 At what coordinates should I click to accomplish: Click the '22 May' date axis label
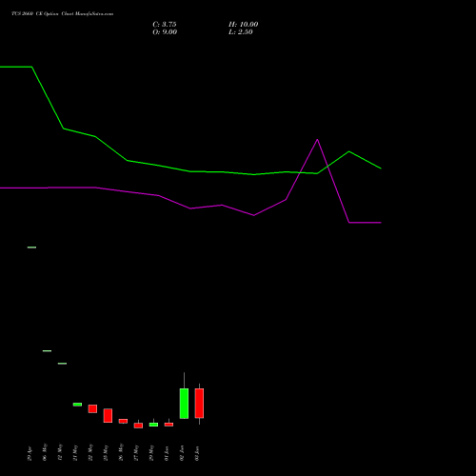pyautogui.click(x=90, y=452)
